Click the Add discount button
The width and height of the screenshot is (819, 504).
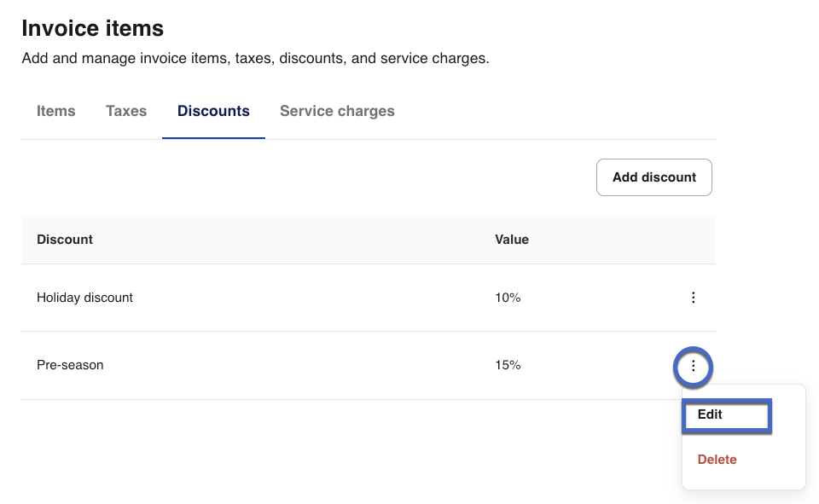click(x=653, y=177)
